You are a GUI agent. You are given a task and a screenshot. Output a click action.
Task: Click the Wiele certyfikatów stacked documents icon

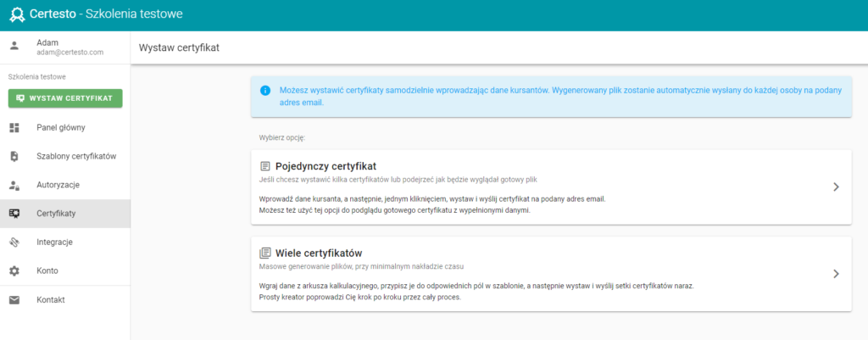tap(265, 253)
